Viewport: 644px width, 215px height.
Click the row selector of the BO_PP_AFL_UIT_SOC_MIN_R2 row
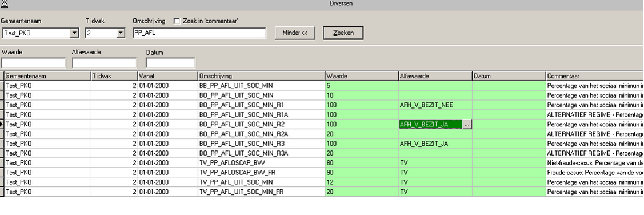coord(2,125)
